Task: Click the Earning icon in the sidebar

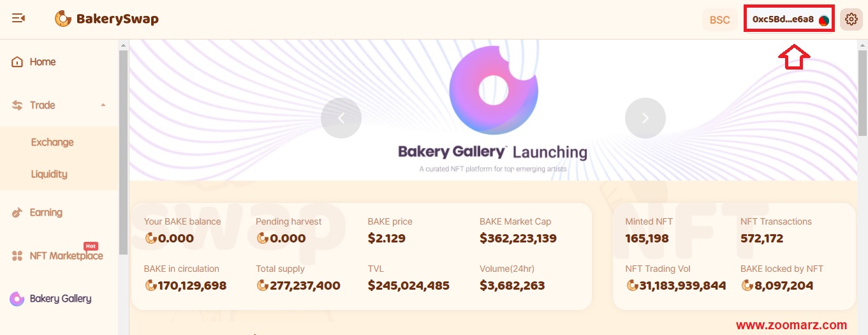Action: pyautogui.click(x=17, y=212)
